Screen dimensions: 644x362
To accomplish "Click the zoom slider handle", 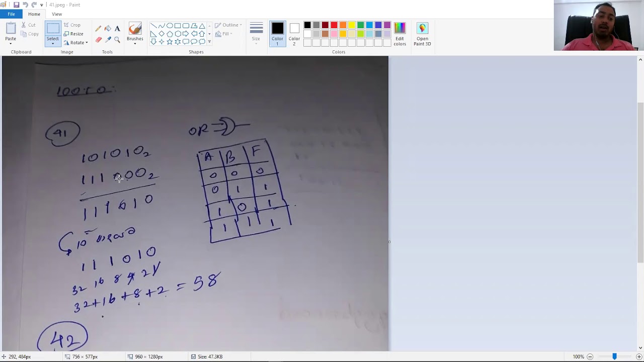I will (x=614, y=356).
